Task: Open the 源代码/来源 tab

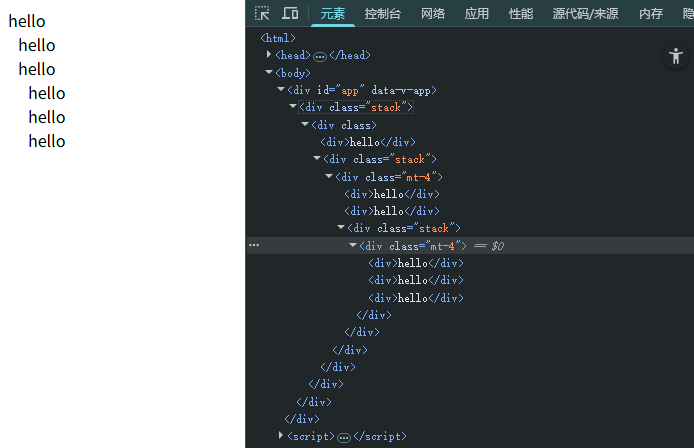Action: point(585,14)
